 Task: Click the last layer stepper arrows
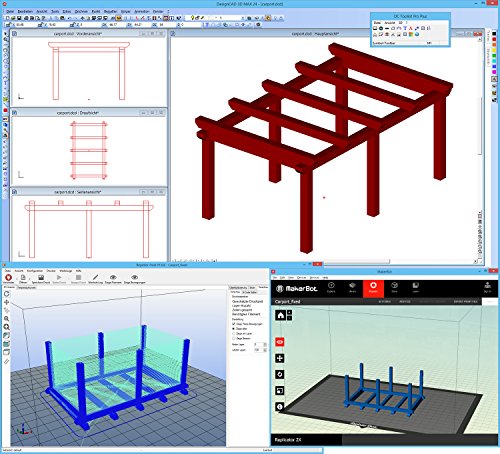265,350
